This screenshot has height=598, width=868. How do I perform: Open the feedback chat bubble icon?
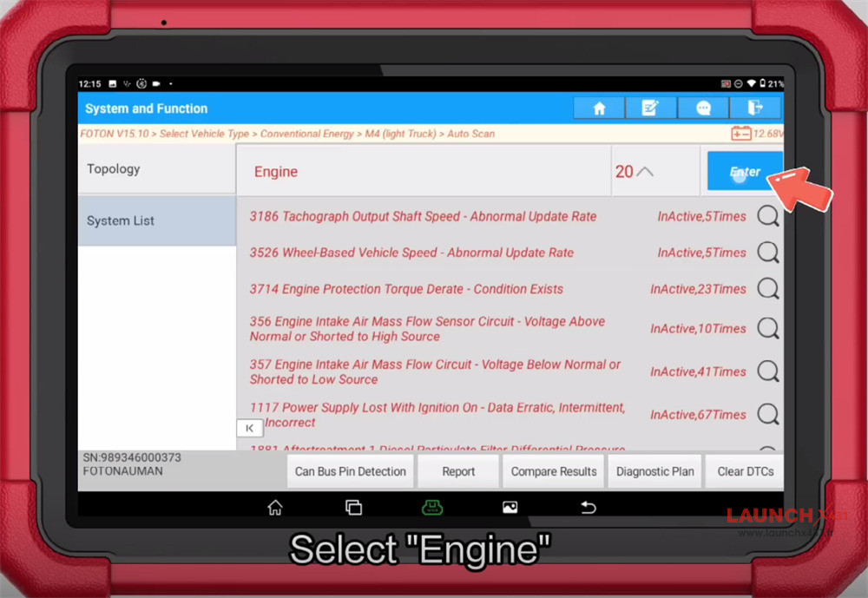click(702, 108)
